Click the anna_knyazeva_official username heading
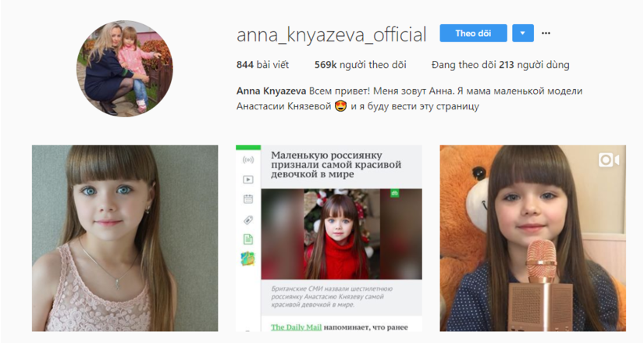The height and width of the screenshot is (343, 644). coord(332,34)
